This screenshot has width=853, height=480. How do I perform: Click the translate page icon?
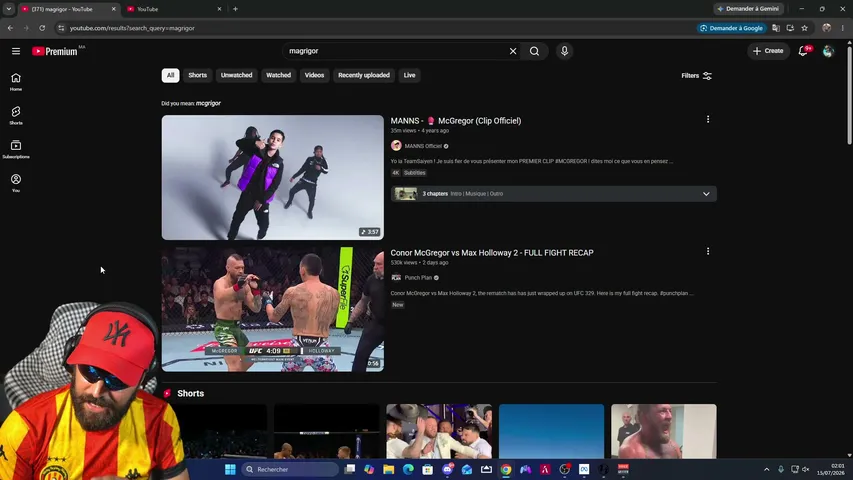pyautogui.click(x=776, y=28)
